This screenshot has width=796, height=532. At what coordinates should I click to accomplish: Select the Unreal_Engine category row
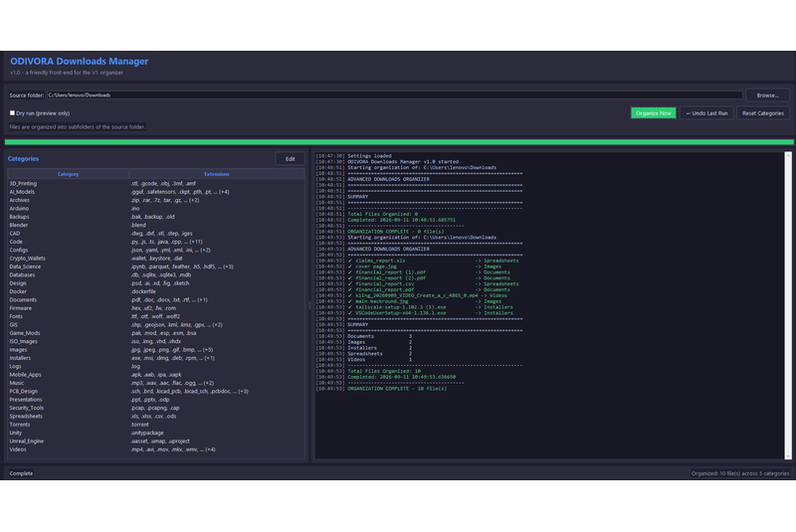[x=156, y=442]
